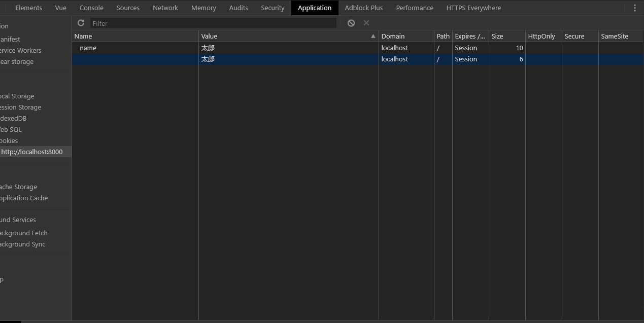The width and height of the screenshot is (644, 323).
Task: Type in the cookie Filter field
Action: pos(213,23)
